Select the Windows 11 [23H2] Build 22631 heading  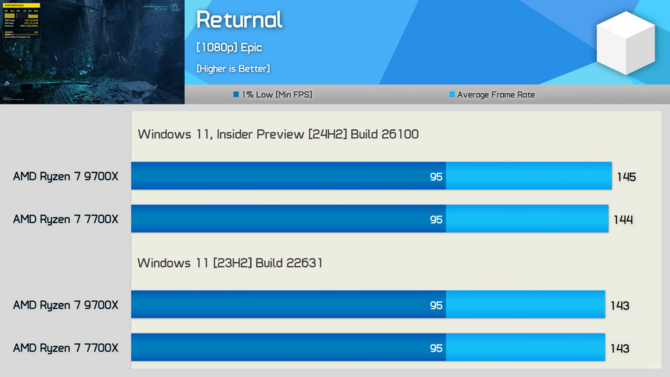[x=230, y=263]
